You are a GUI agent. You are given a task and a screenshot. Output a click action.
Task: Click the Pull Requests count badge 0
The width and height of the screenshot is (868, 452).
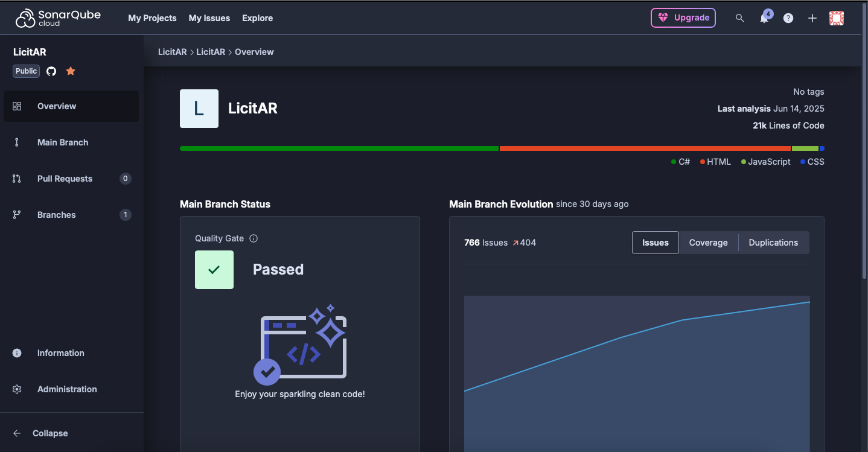pos(126,179)
